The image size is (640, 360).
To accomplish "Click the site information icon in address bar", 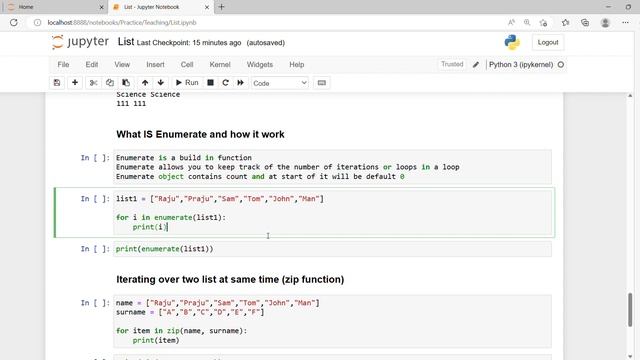I will point(37,22).
